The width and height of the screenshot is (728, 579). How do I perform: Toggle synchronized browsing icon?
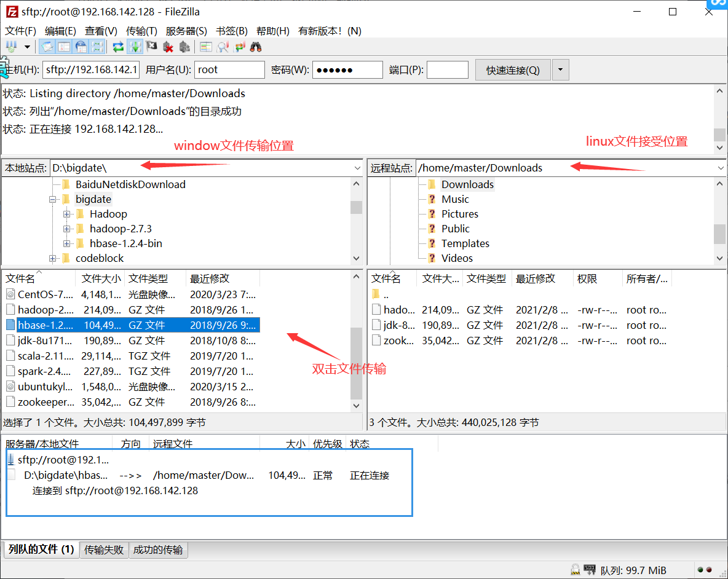(240, 47)
